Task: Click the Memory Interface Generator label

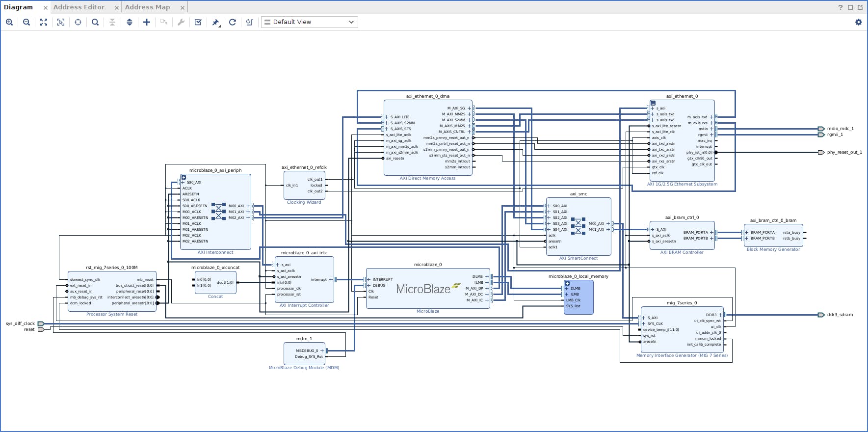Action: point(682,355)
